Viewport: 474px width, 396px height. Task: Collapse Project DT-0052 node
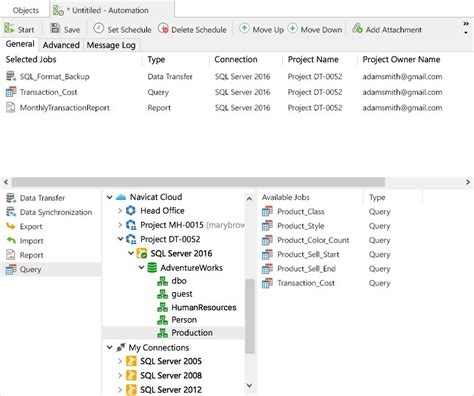120,239
